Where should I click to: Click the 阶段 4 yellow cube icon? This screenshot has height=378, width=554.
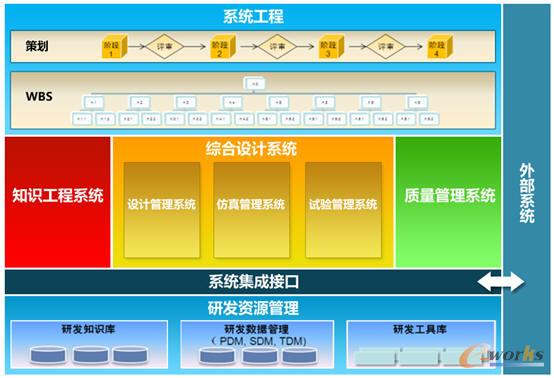[440, 47]
